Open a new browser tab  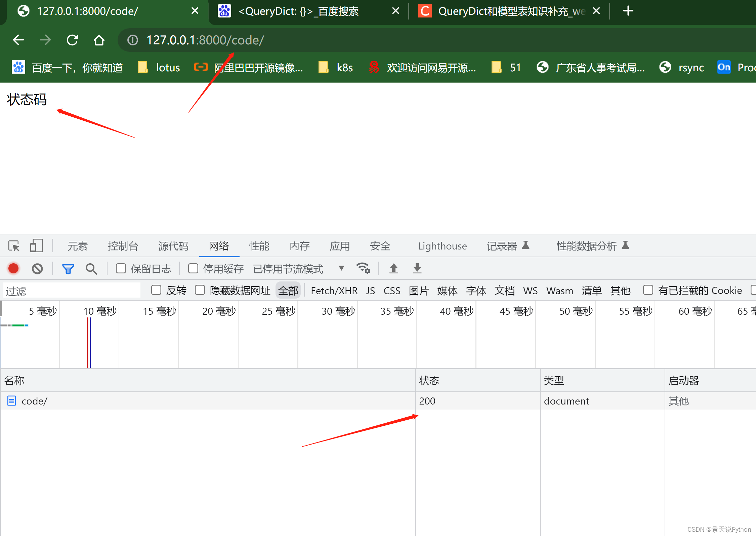[x=628, y=11]
